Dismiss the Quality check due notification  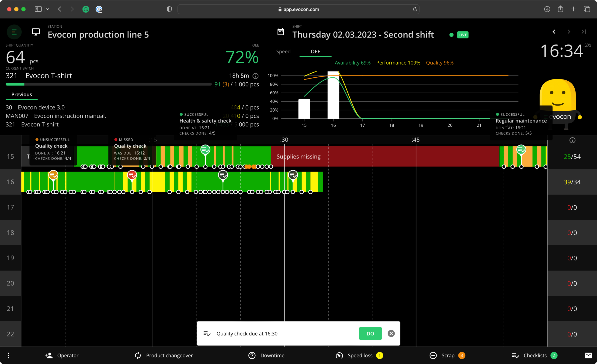391,333
